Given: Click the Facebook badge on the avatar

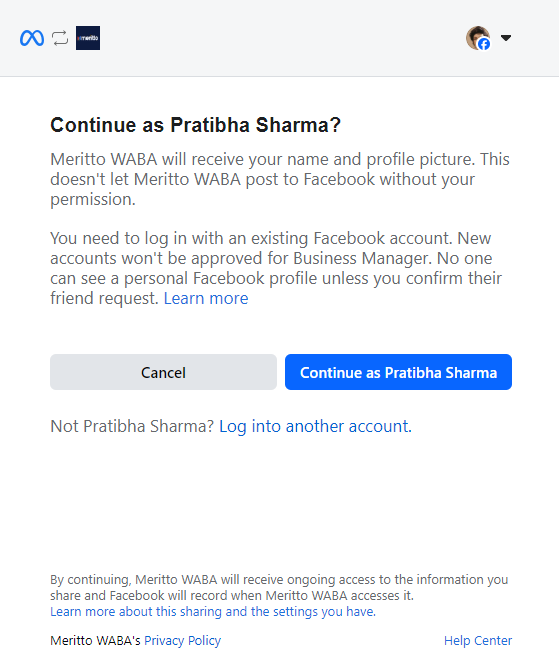Looking at the screenshot, I should point(484,44).
